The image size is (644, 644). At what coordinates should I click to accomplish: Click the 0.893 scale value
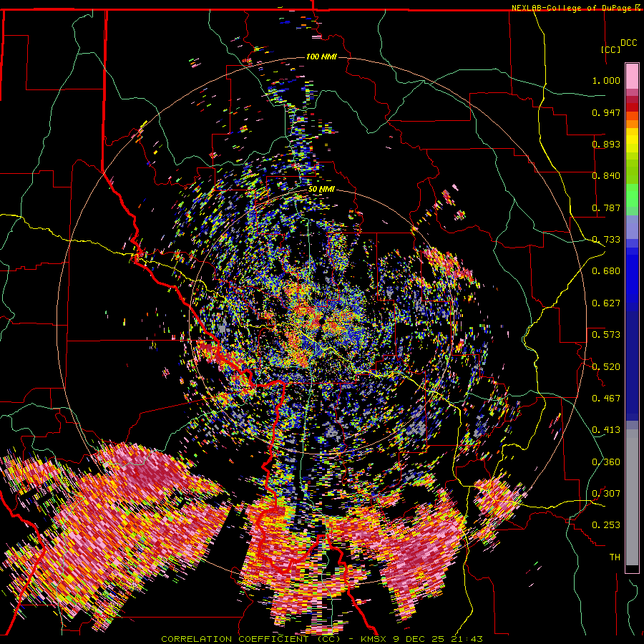[x=606, y=144]
